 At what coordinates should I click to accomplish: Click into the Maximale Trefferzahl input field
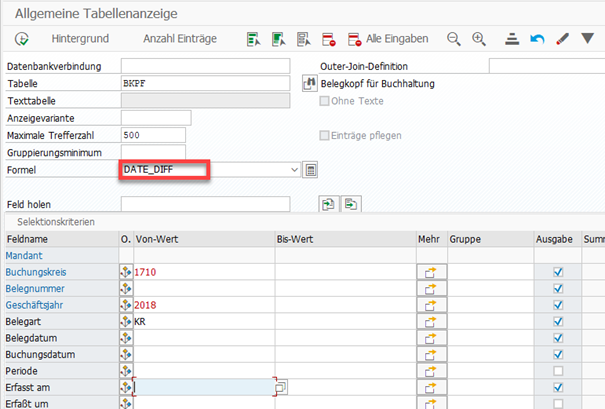point(152,135)
